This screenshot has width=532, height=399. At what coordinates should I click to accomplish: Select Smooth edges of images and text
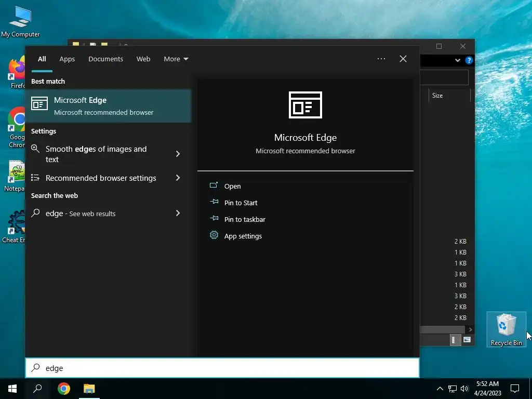pos(108,154)
